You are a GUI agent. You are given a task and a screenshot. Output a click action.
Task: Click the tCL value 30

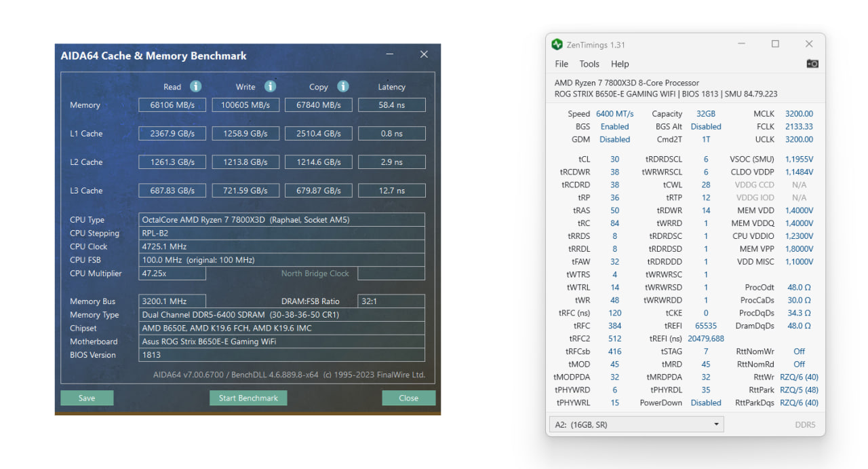[614, 160]
